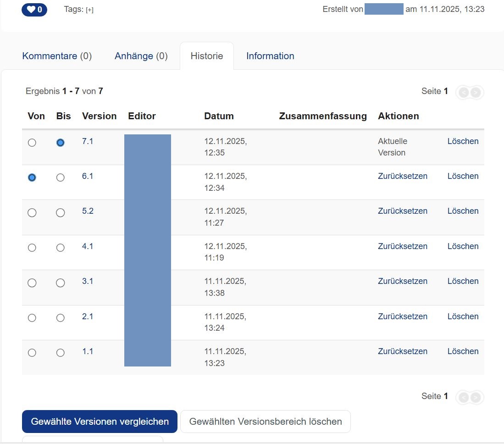The width and height of the screenshot is (504, 444).
Task: Select Von radio for version 5.2
Action: 32,213
